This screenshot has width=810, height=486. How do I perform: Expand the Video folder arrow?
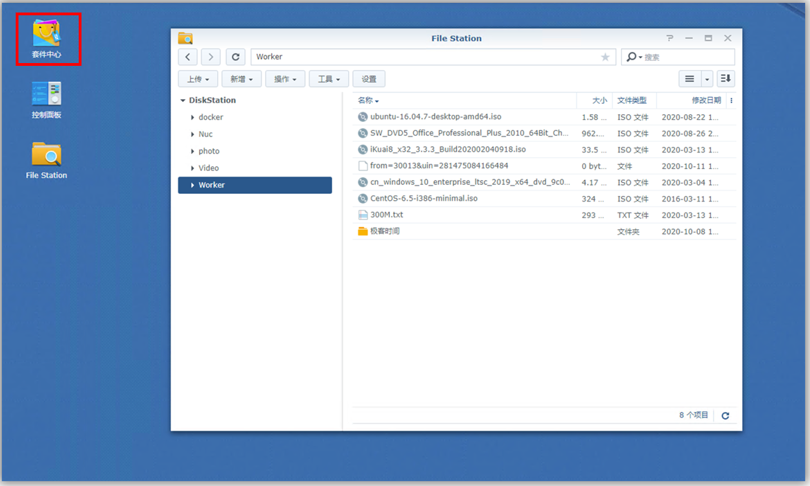click(x=192, y=168)
